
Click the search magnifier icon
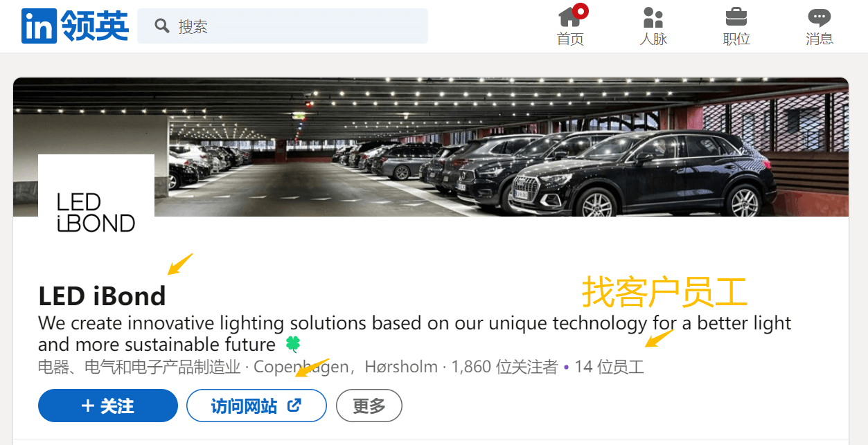click(162, 26)
